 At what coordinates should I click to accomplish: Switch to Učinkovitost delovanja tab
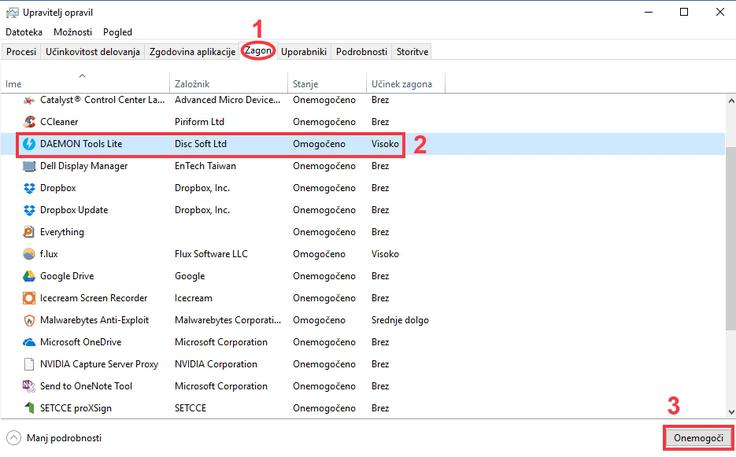click(x=93, y=52)
